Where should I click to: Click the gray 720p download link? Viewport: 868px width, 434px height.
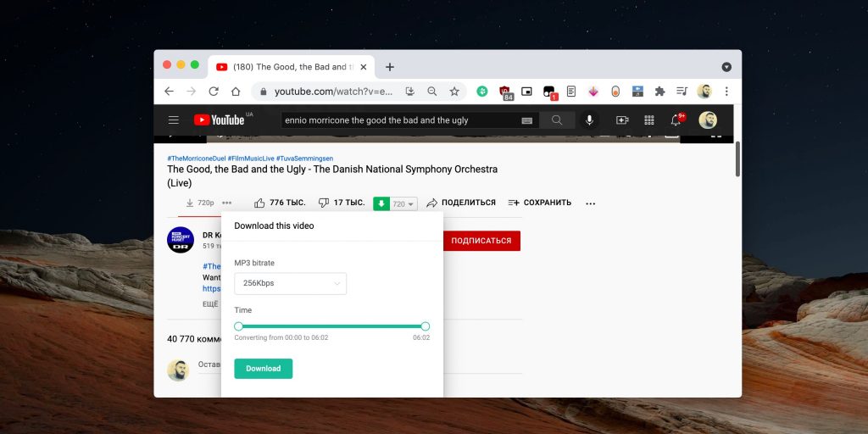tap(200, 203)
